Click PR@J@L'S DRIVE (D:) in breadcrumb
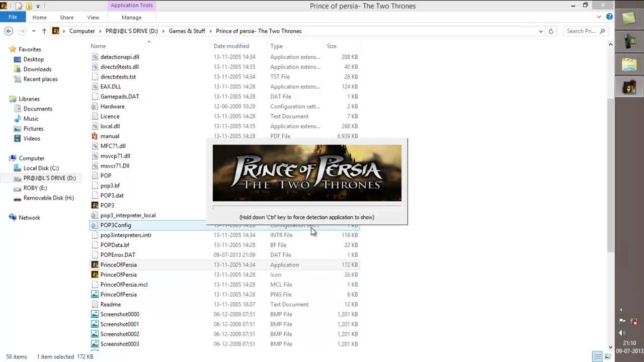 (x=132, y=31)
